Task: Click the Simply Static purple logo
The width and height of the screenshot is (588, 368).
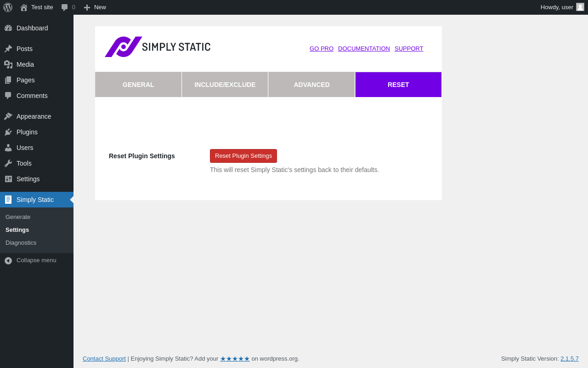Action: 158,47
